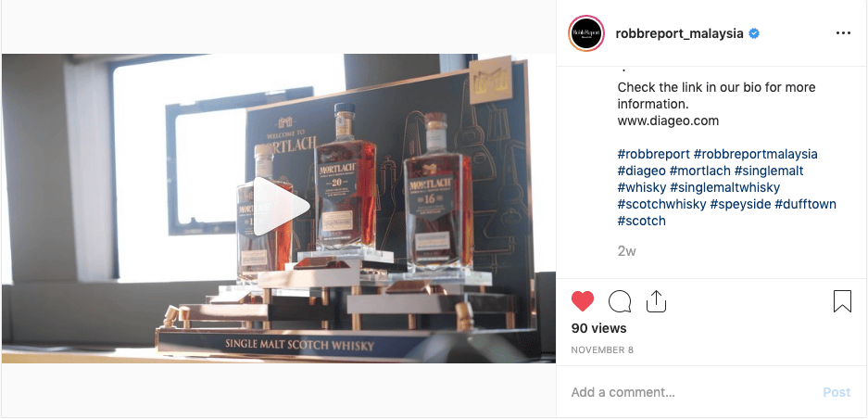Open robbreport_malaysia profile avatar
Image resolution: width=868 pixels, height=419 pixels.
point(586,33)
